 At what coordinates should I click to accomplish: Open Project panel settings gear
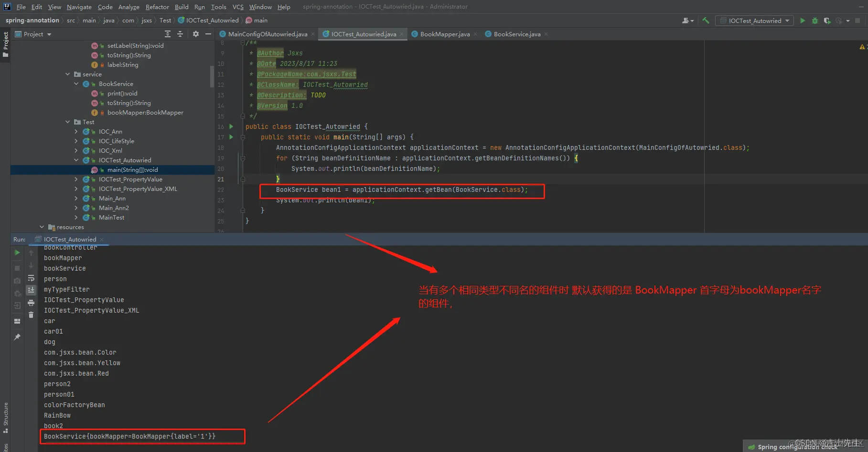click(x=196, y=34)
